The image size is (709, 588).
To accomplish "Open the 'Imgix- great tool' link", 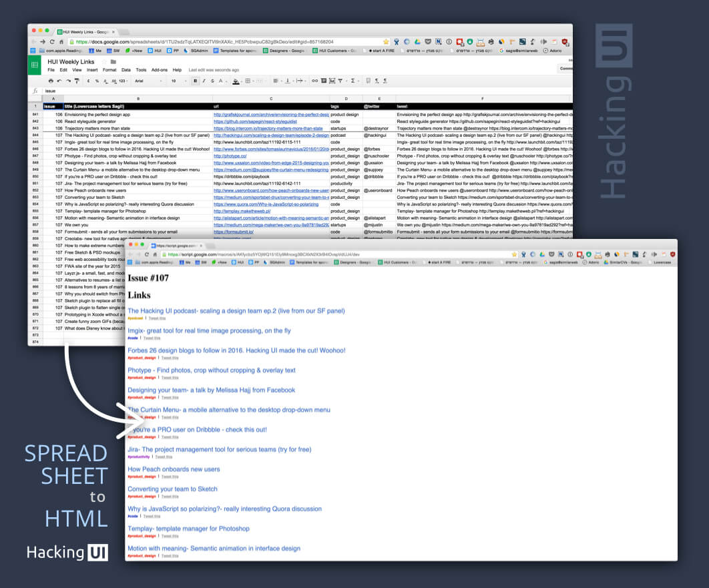I will pos(209,331).
